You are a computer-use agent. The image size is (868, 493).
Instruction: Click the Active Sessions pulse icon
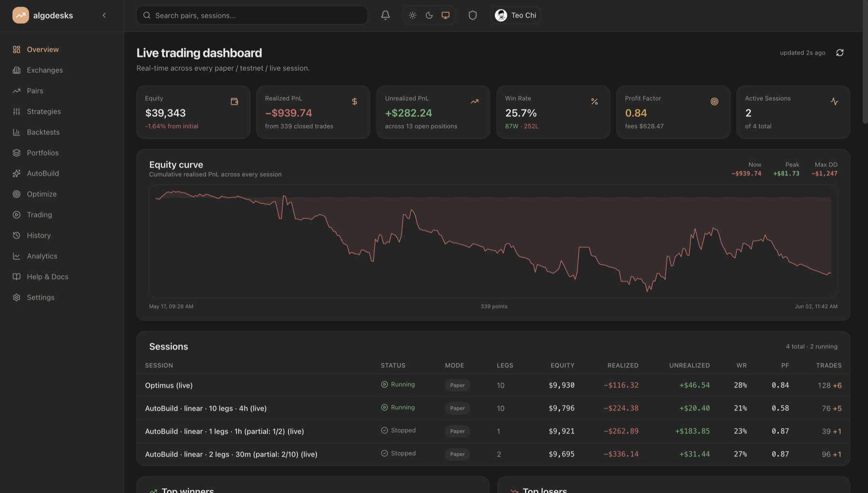pyautogui.click(x=834, y=101)
